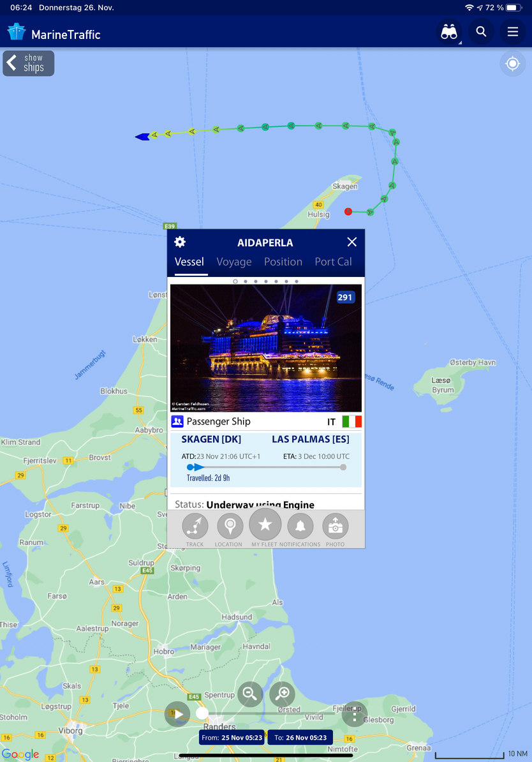Switch to the Voyage tab
532x762 pixels.
coord(233,262)
